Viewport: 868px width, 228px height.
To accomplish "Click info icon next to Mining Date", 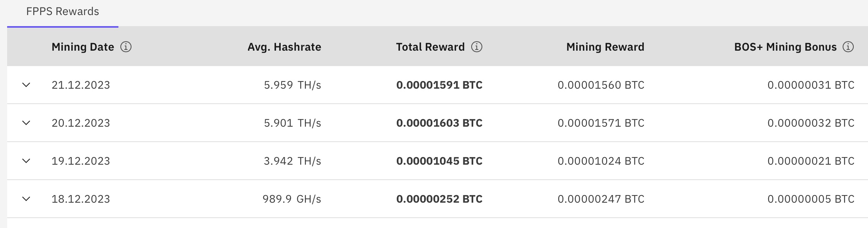I will 126,47.
